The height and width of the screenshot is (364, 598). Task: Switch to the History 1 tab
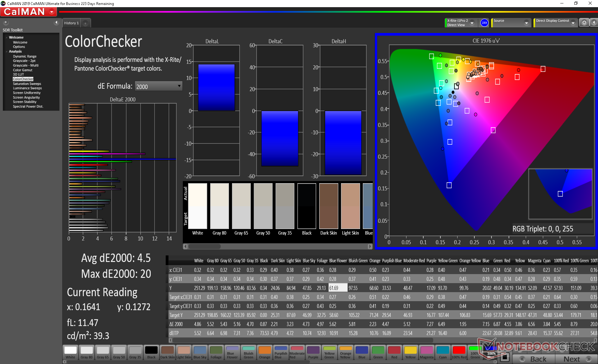coord(71,23)
